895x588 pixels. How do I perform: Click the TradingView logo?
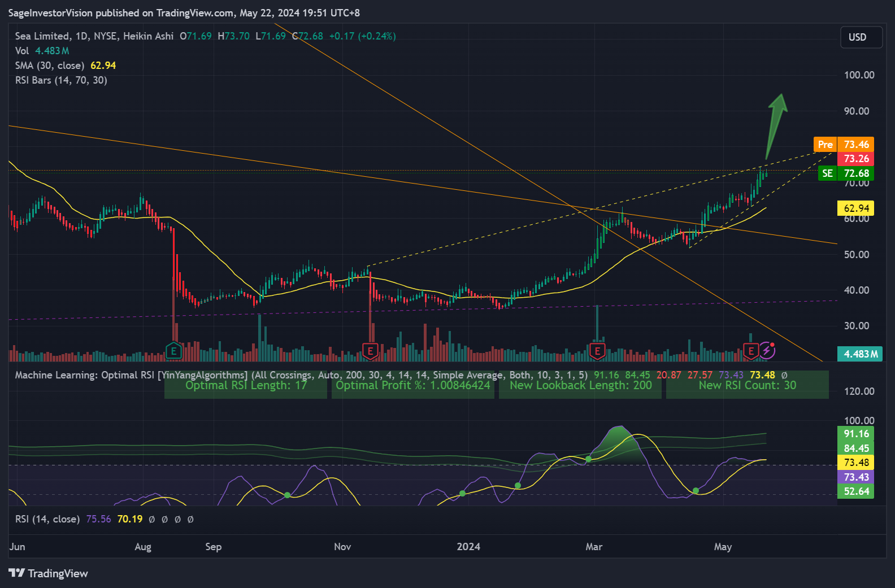tap(49, 573)
